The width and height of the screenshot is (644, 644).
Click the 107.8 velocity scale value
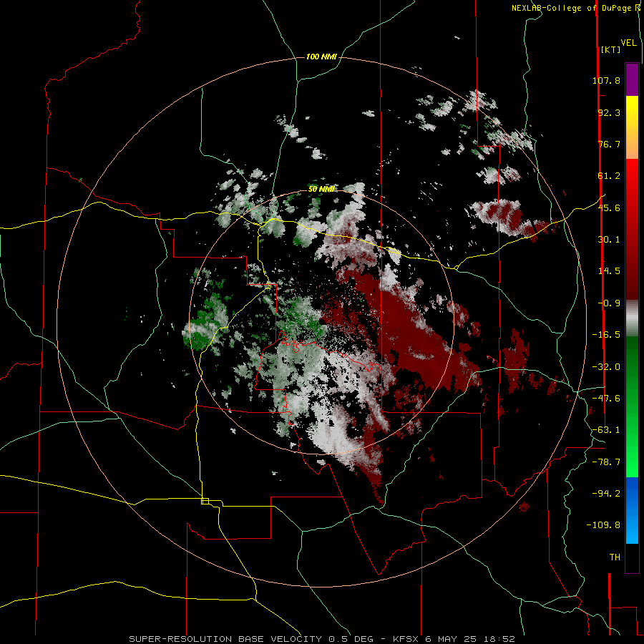pyautogui.click(x=606, y=80)
